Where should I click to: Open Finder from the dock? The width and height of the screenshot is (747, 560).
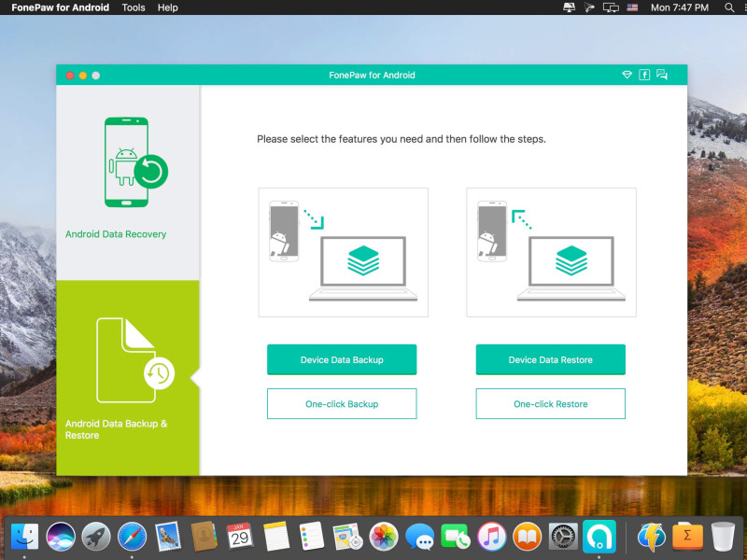pos(24,536)
